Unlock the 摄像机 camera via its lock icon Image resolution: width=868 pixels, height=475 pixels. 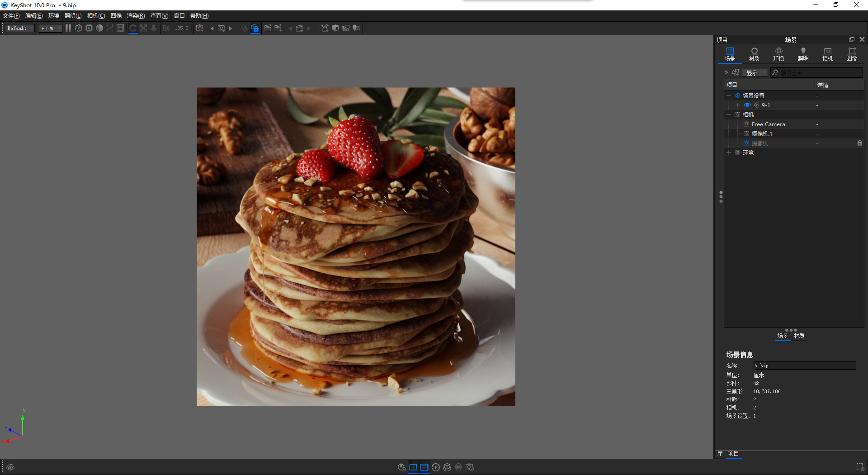[x=859, y=143]
